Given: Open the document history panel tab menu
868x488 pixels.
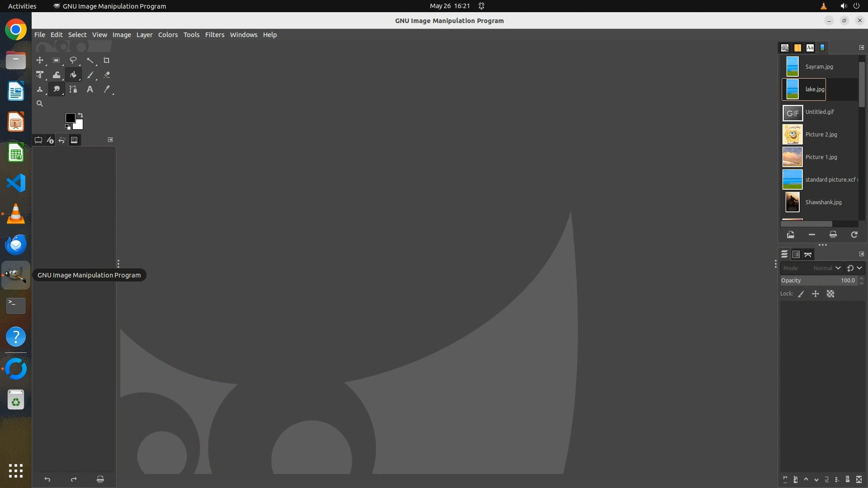Looking at the screenshot, I should tap(861, 47).
